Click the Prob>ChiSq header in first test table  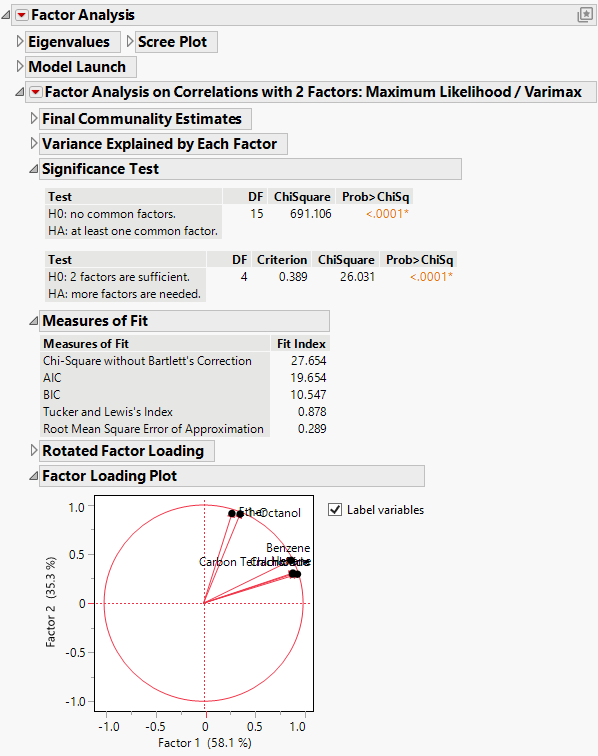(375, 197)
